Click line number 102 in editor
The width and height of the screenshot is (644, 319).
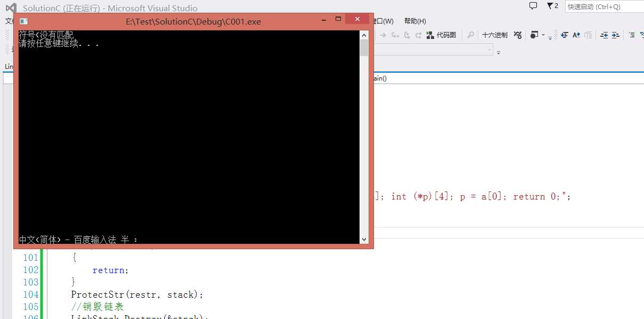coord(31,270)
